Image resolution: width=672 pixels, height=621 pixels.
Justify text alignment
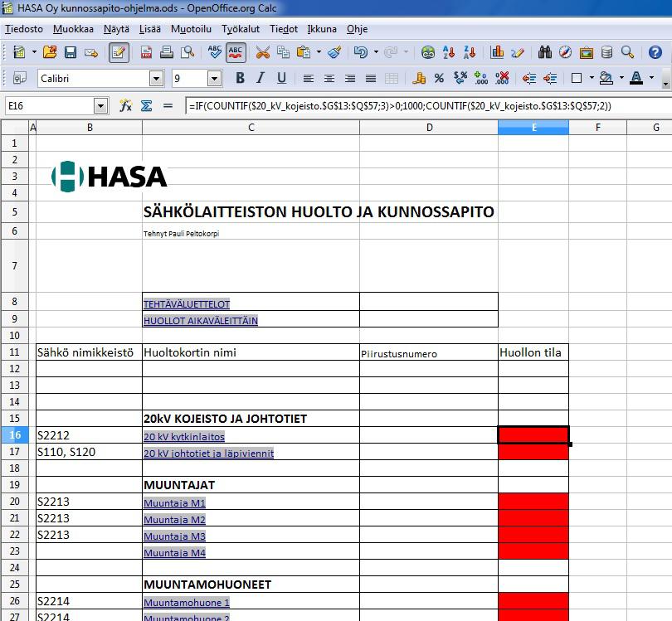pyautogui.click(x=371, y=79)
